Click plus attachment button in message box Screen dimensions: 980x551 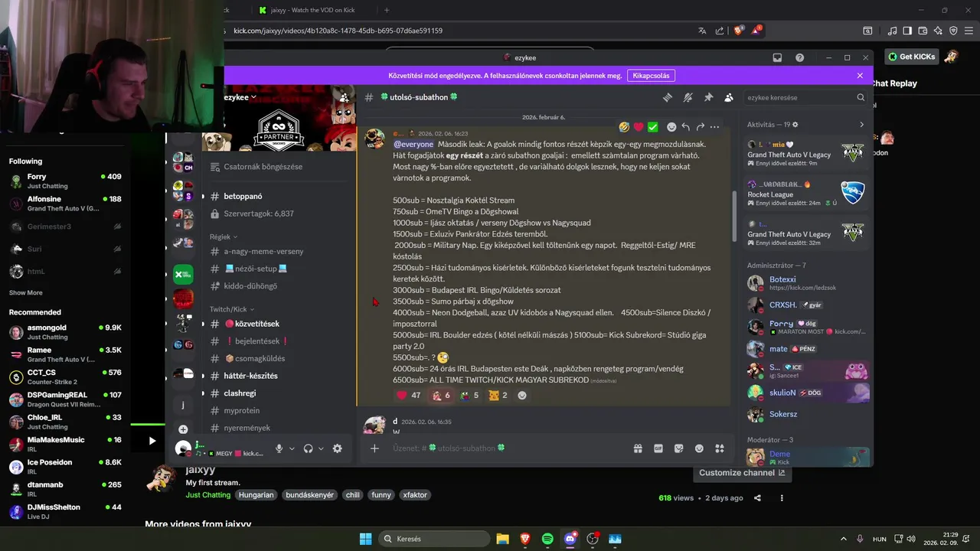[x=374, y=448]
